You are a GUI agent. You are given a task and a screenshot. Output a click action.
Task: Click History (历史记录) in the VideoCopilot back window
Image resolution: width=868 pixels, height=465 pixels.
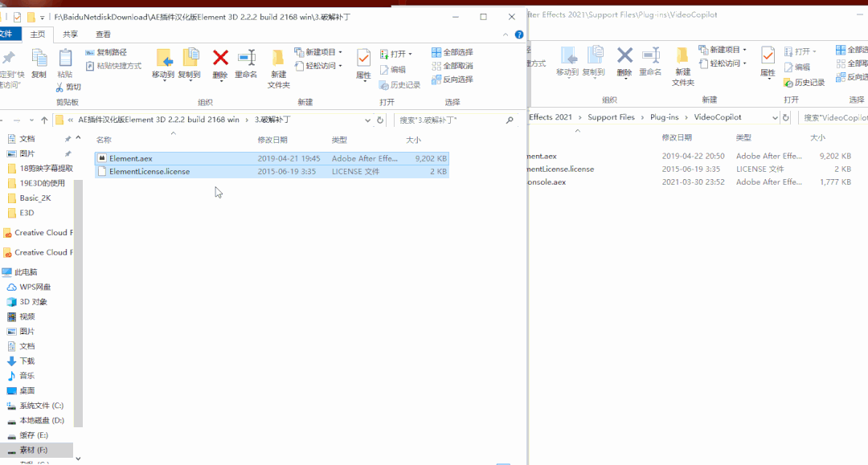click(x=805, y=83)
